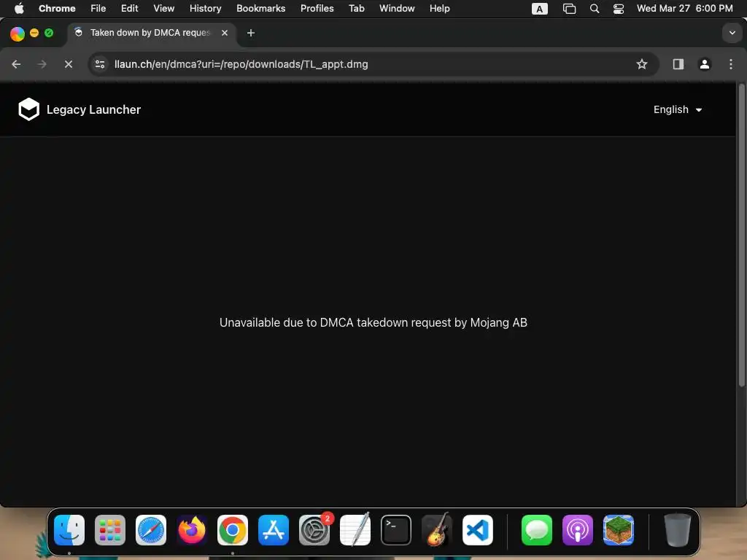Open the View menu
The height and width of the screenshot is (560, 747).
[164, 9]
